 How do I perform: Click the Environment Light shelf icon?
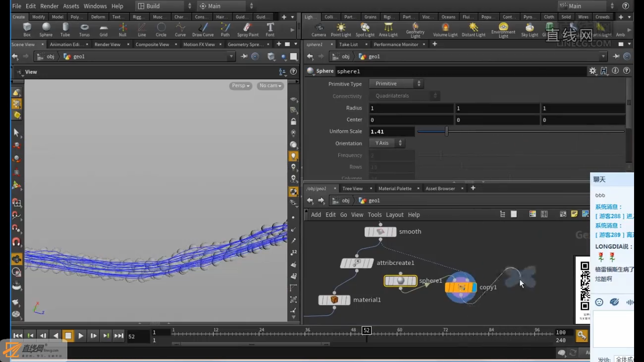503,30
